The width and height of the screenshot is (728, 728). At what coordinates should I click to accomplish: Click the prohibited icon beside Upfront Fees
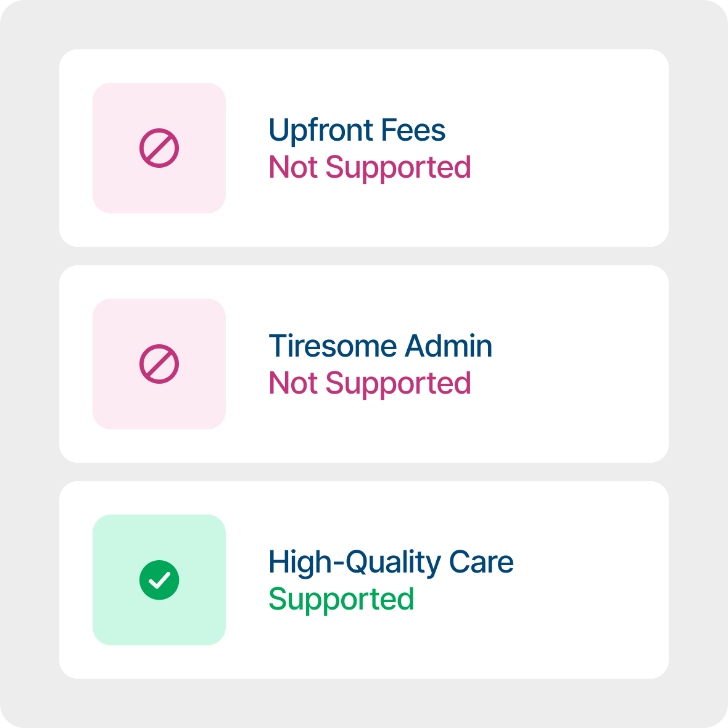(159, 148)
